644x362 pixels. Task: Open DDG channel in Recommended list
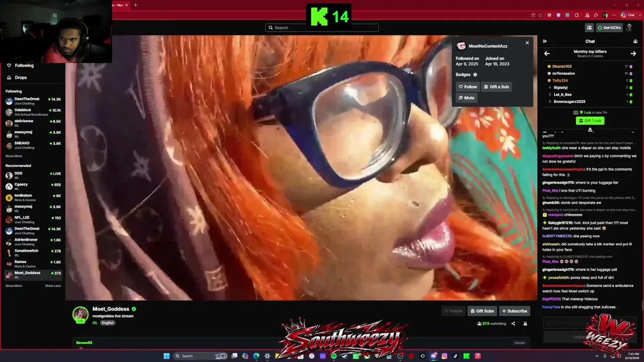point(33,175)
